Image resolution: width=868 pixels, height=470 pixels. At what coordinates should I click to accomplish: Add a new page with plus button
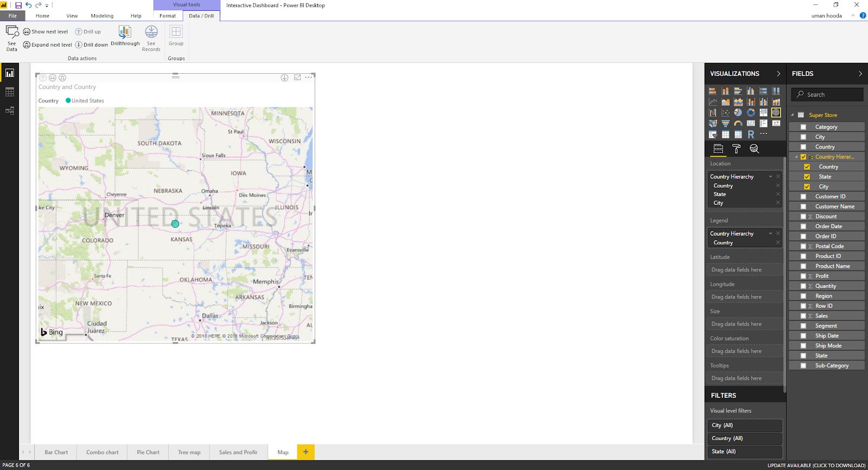(x=306, y=452)
